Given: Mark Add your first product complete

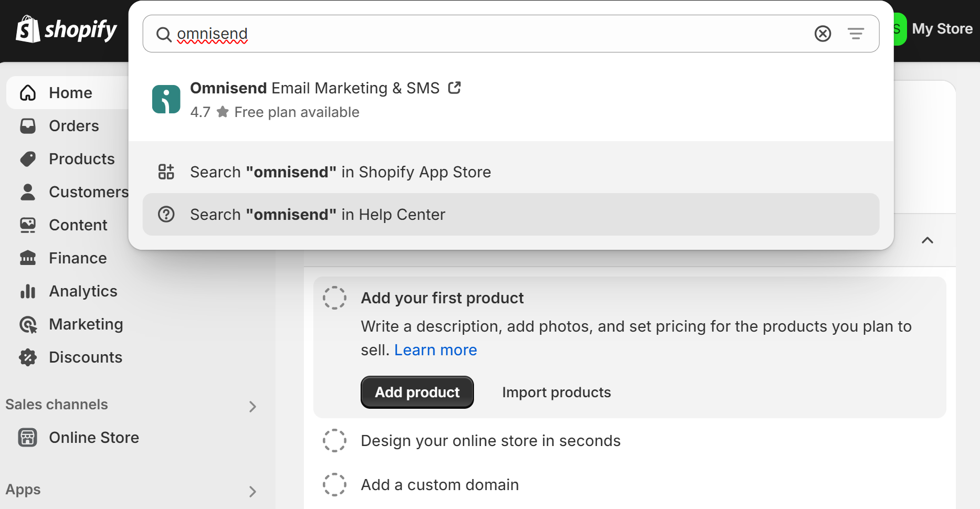Looking at the screenshot, I should [334, 298].
